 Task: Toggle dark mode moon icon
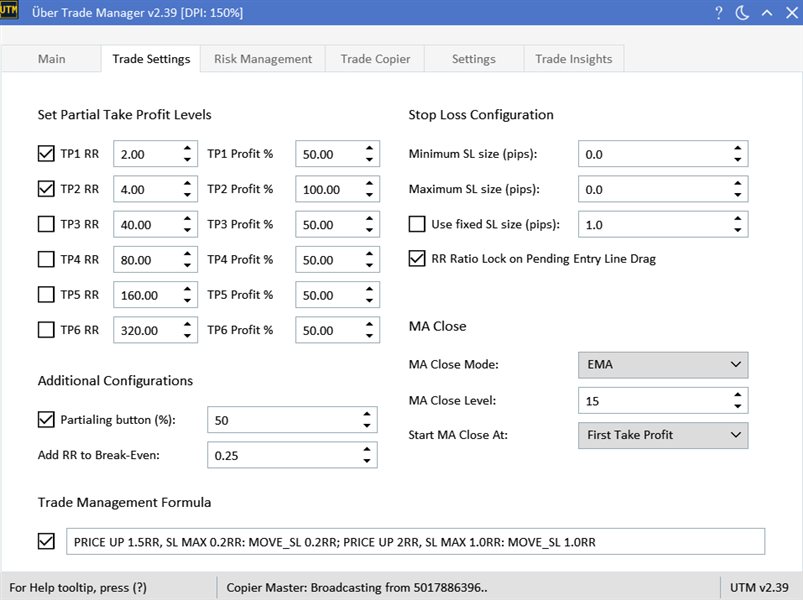[742, 13]
